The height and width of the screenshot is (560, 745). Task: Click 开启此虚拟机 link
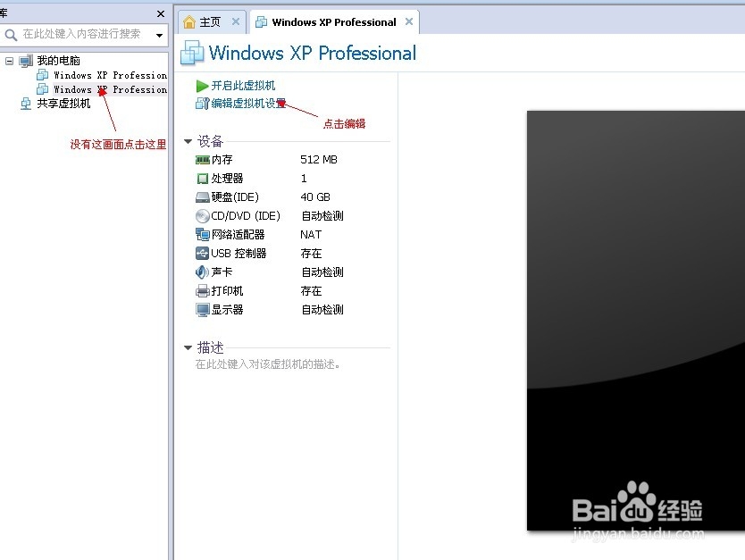243,86
